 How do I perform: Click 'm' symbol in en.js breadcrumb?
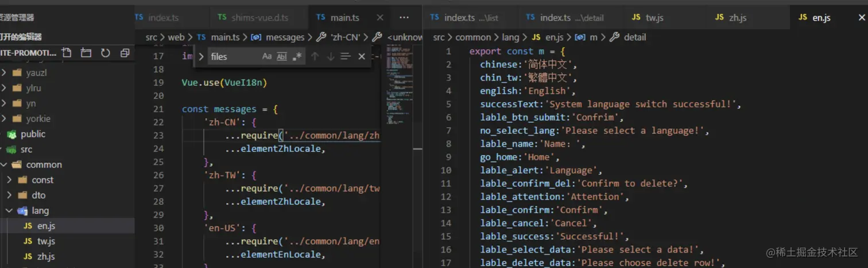click(594, 37)
